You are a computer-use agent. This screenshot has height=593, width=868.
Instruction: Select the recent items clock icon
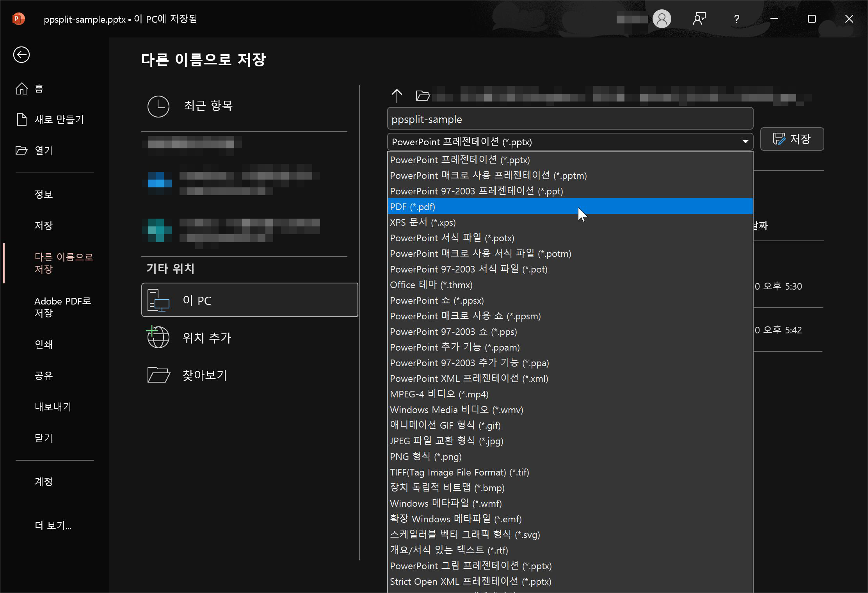click(x=158, y=106)
